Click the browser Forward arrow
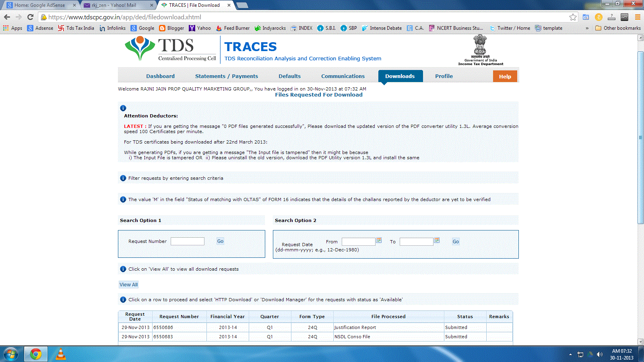 coord(19,17)
